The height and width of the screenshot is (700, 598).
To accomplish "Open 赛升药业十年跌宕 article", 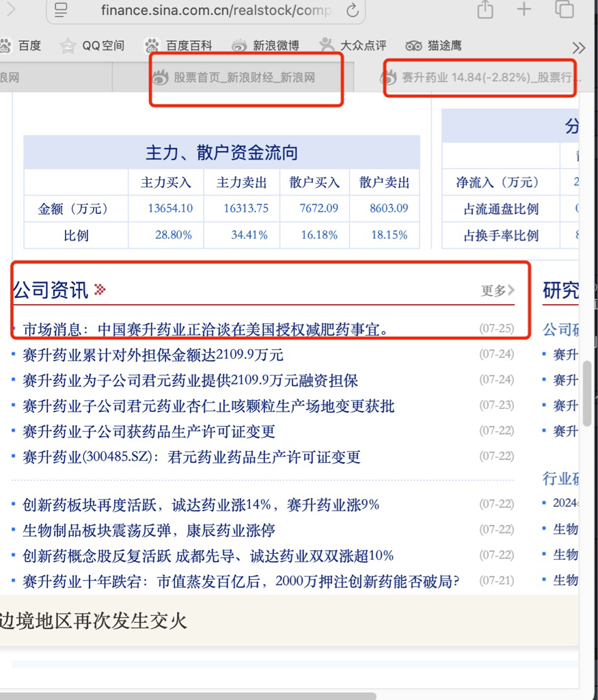I will [x=241, y=581].
